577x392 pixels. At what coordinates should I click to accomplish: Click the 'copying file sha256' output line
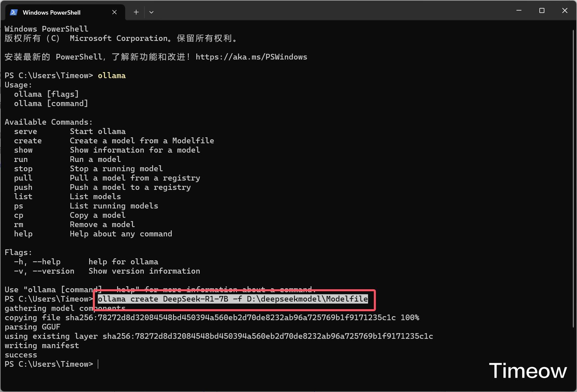tap(212, 318)
